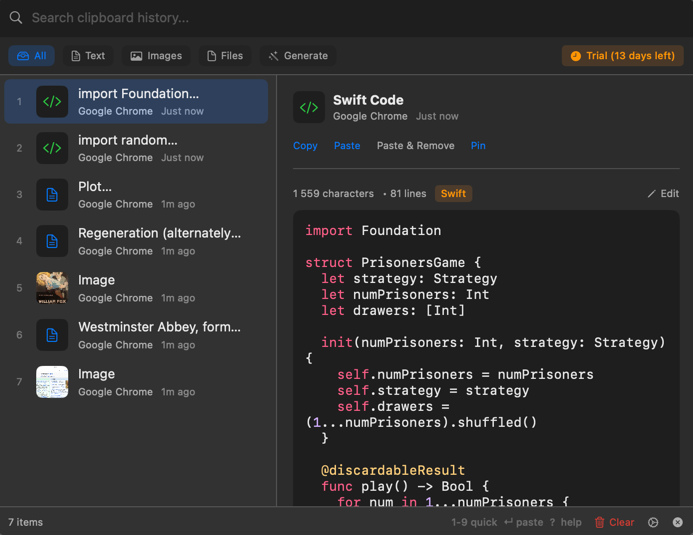The height and width of the screenshot is (535, 693).
Task: Click the search magnifier icon
Action: point(16,18)
